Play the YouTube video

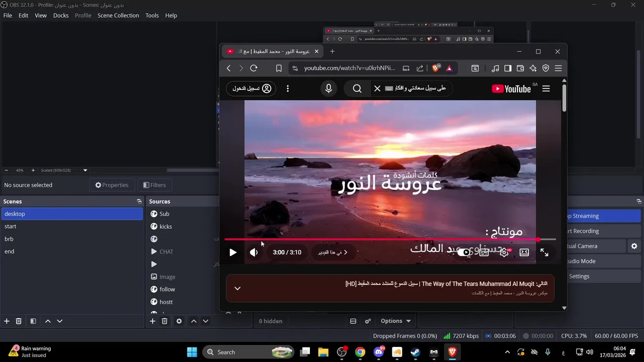(232, 252)
